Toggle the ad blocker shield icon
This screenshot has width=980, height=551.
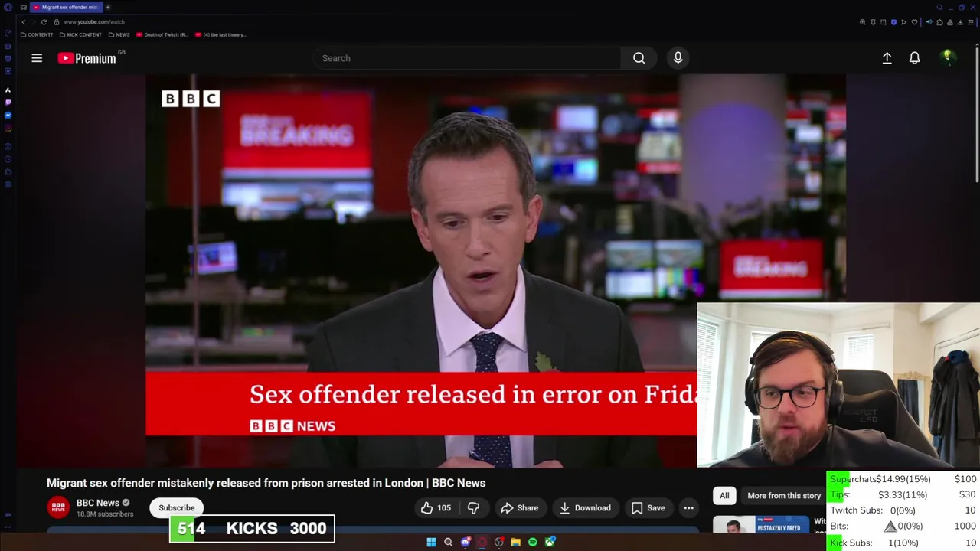(893, 22)
